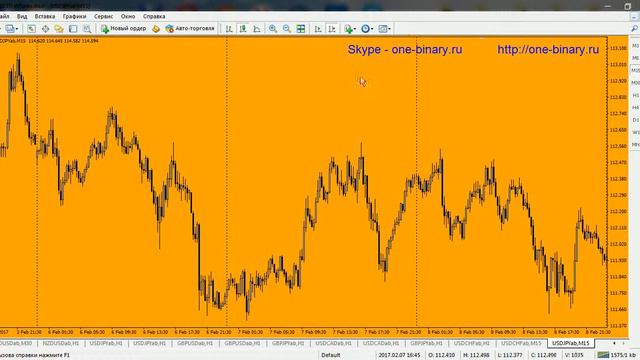Enable chart auto scroll icon

coord(318,29)
